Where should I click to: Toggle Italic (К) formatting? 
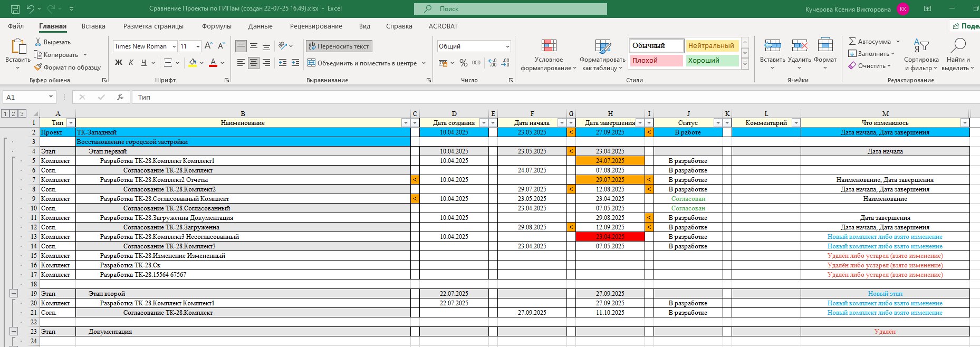[130, 63]
